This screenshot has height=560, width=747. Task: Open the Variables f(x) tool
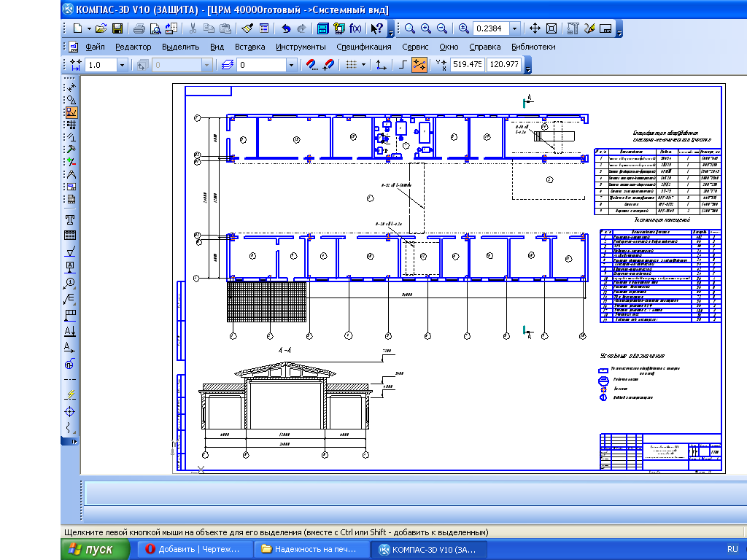click(x=355, y=28)
